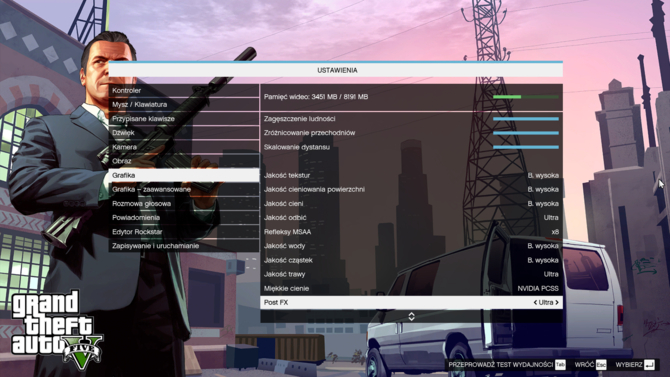Click the Enter key icon
This screenshot has width=670, height=377.
pos(649,365)
